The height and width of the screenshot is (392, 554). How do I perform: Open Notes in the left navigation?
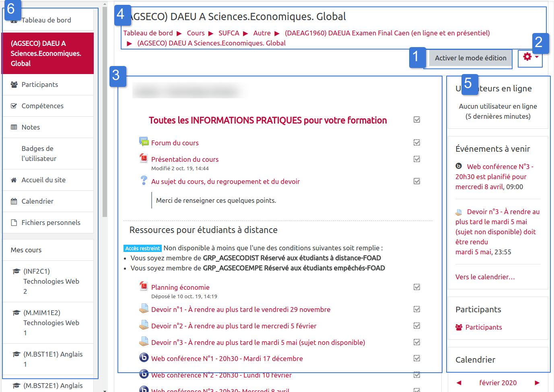[31, 127]
